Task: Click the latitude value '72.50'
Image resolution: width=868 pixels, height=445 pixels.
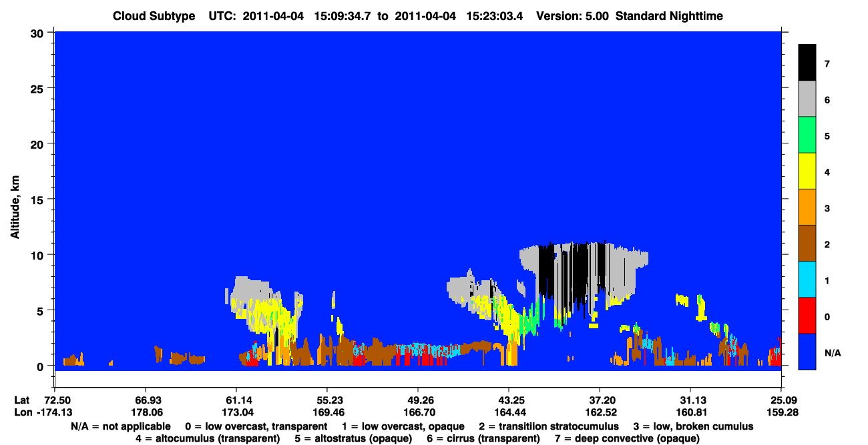Action: [x=57, y=400]
